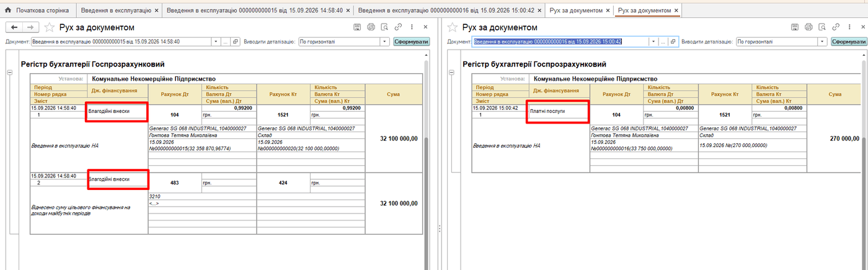This screenshot has height=270, width=868.
Task: Click Сформувати in the left pane
Action: 410,42
